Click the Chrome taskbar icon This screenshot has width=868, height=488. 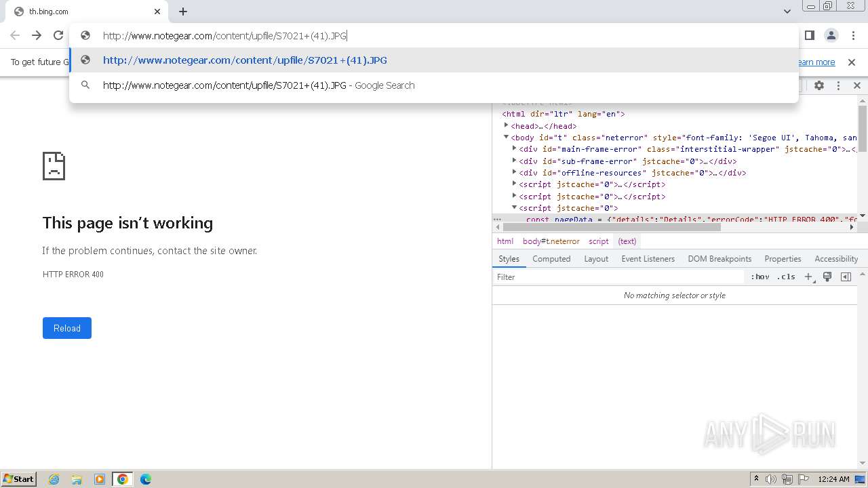coord(123,479)
